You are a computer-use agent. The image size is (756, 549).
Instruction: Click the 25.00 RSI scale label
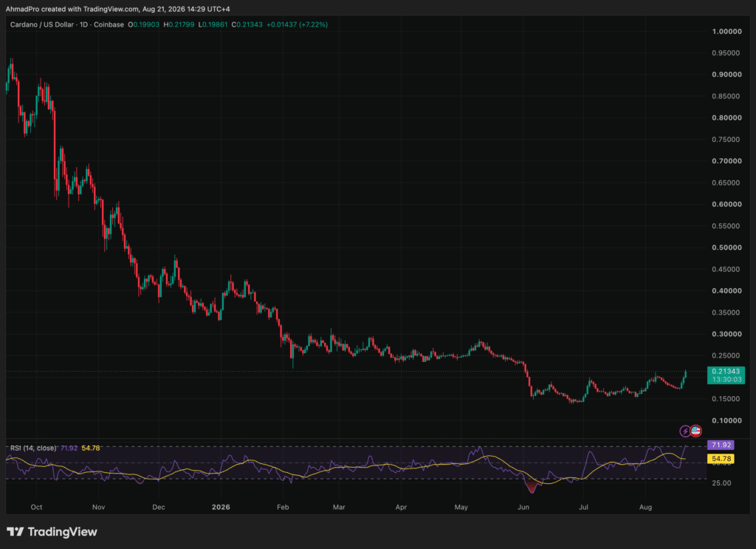(721, 483)
